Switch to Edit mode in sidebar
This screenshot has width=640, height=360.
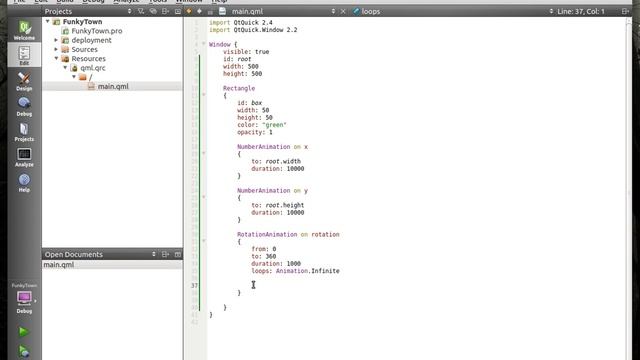pos(24,55)
